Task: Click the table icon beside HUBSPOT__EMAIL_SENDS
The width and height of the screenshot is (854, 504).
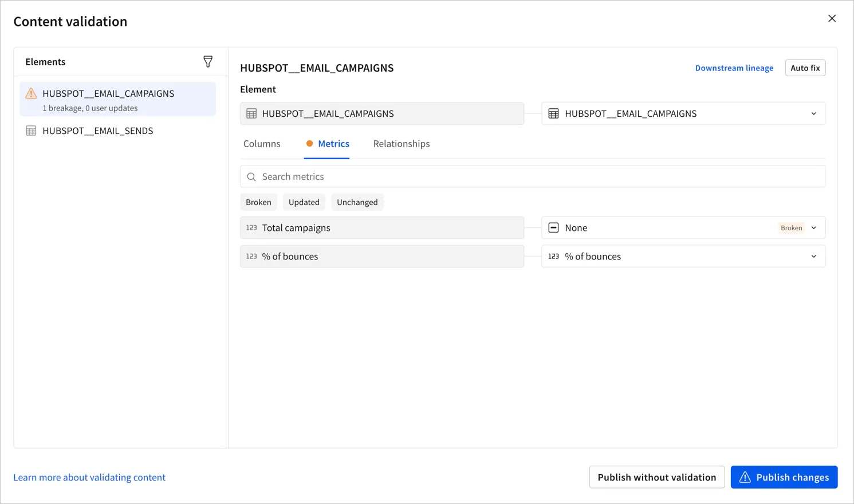Action: point(31,131)
